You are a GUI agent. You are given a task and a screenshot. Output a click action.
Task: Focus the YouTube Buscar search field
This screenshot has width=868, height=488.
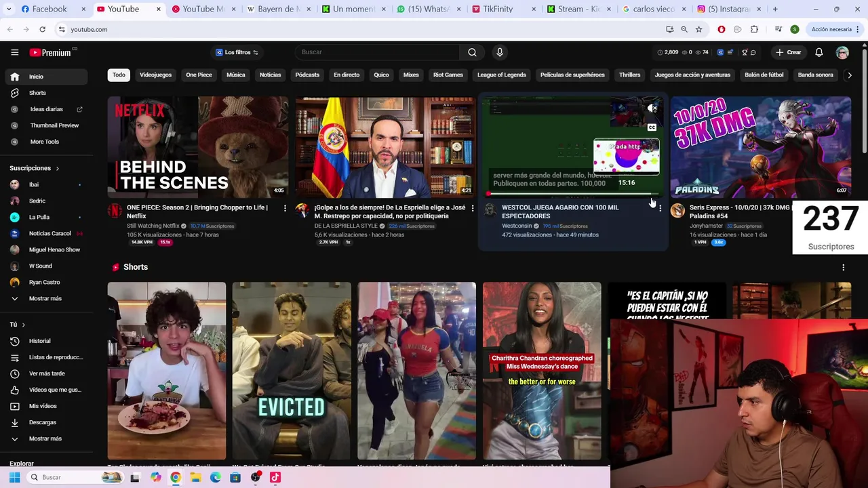[x=377, y=52]
